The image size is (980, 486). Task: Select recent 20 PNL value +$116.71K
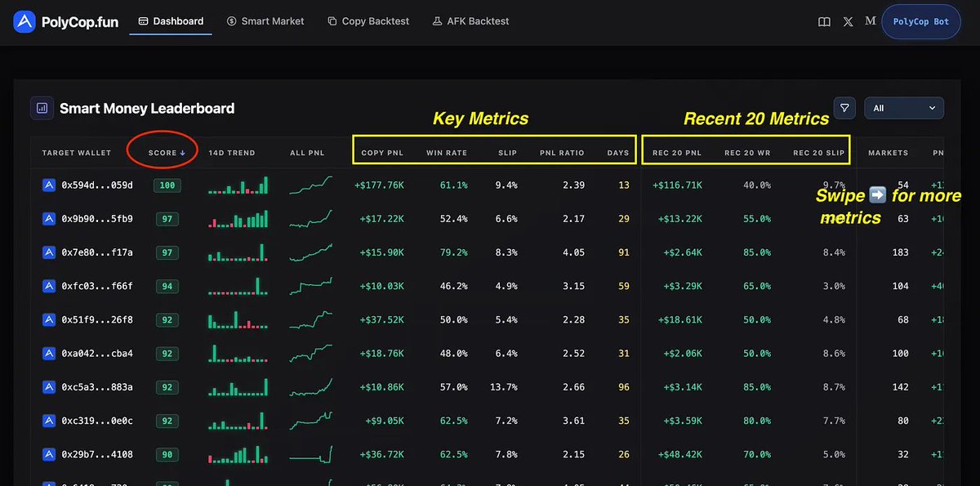point(677,185)
